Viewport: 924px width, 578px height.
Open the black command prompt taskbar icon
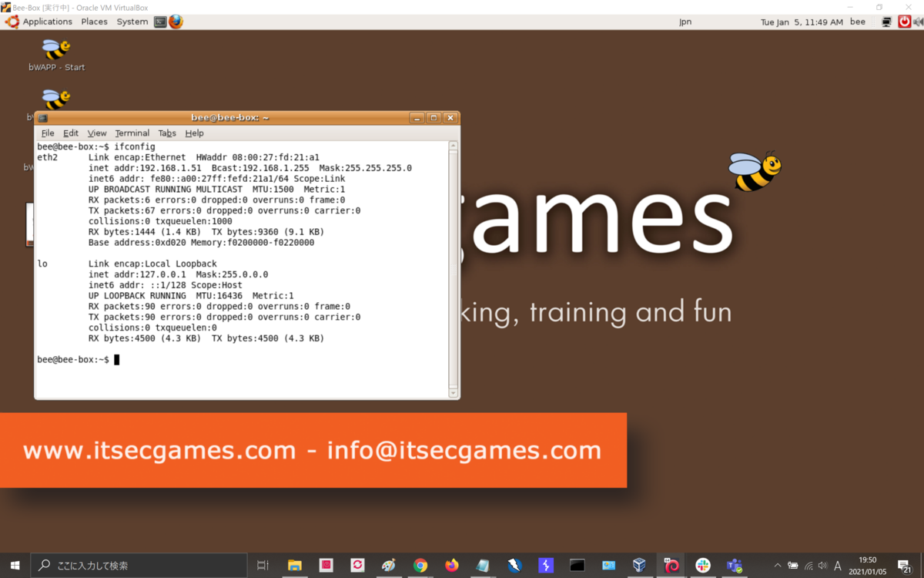(577, 565)
